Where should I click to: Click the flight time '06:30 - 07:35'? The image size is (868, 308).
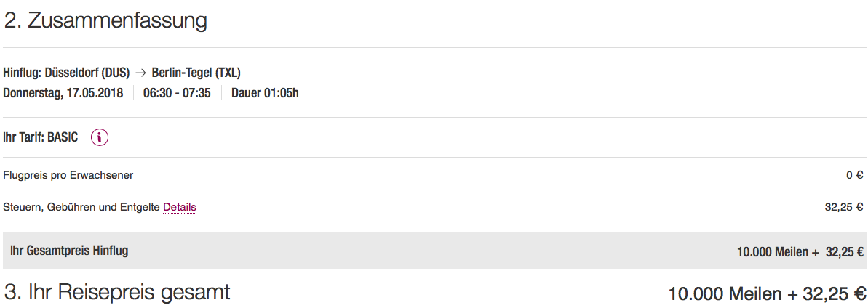coord(177,93)
